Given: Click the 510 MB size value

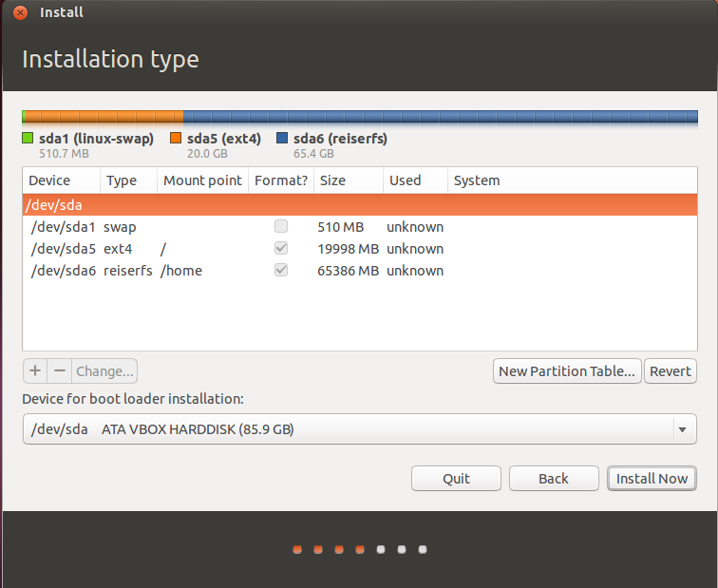Looking at the screenshot, I should tap(341, 227).
